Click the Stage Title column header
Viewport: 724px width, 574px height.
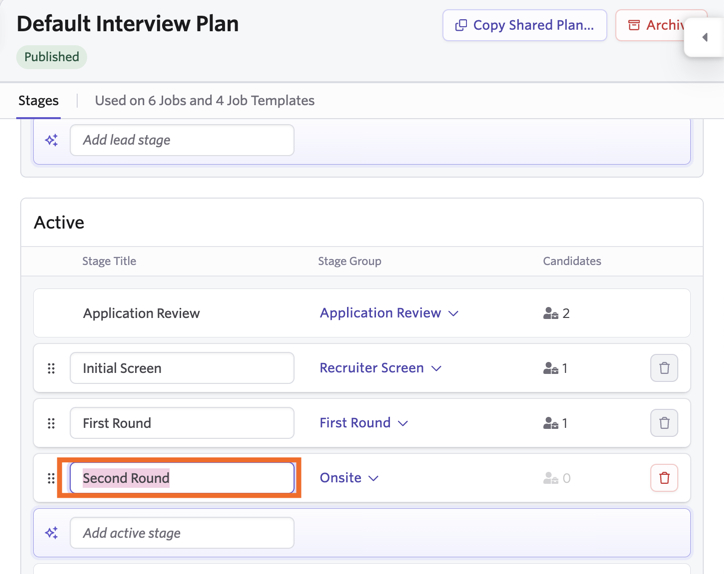tap(109, 261)
